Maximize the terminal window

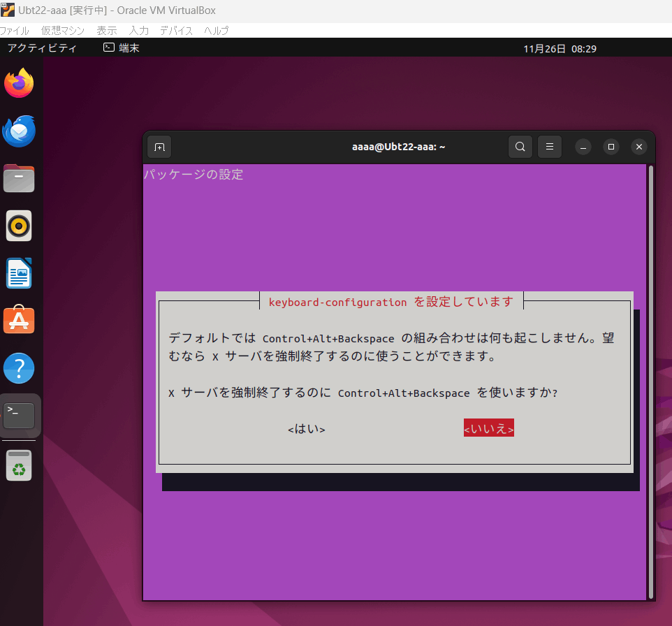point(611,147)
